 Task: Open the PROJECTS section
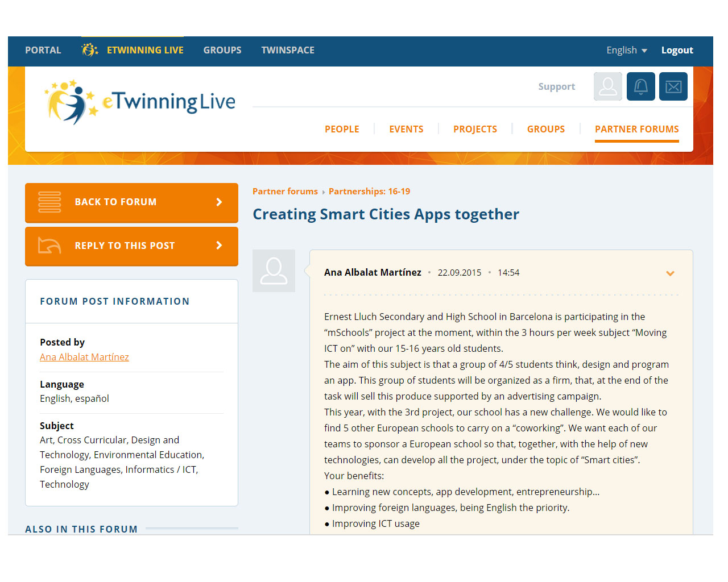click(475, 129)
